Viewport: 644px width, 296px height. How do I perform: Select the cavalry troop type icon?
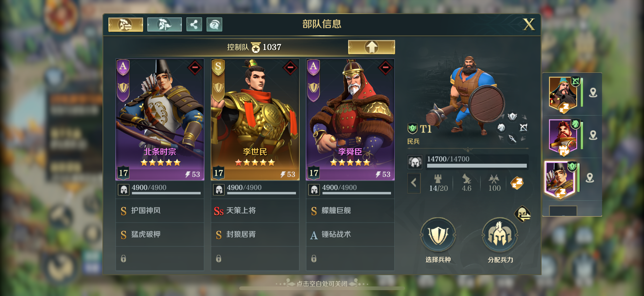click(501, 128)
